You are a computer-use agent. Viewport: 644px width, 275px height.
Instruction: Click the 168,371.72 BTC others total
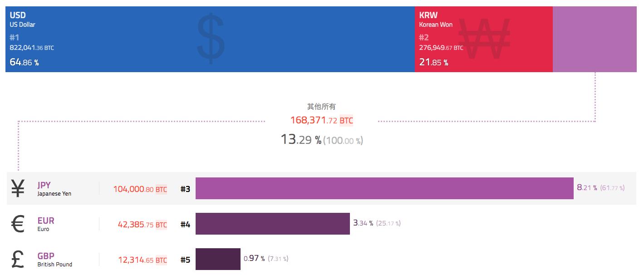click(x=321, y=120)
